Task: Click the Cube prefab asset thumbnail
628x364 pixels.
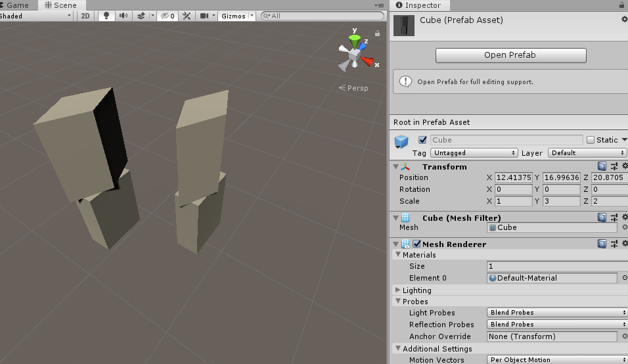Action: (x=404, y=26)
